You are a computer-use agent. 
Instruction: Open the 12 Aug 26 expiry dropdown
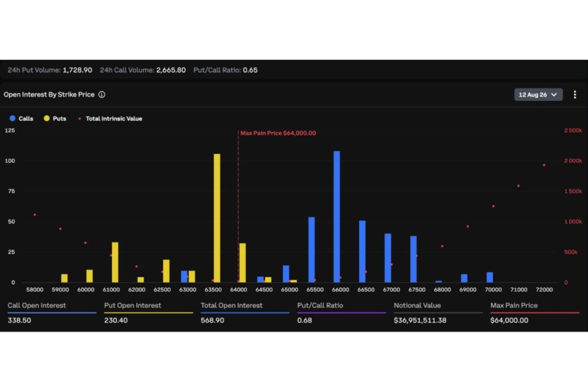click(x=538, y=94)
